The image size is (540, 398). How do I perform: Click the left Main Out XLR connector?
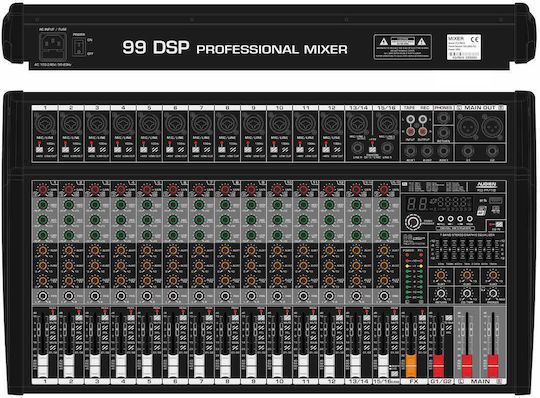(467, 126)
